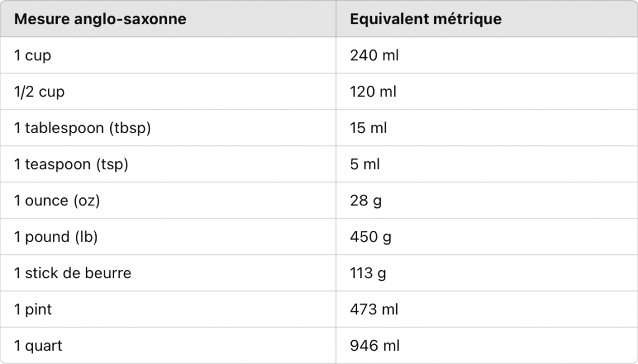Click the "5 ml" value
The width and height of the screenshot is (638, 364).
point(365,164)
